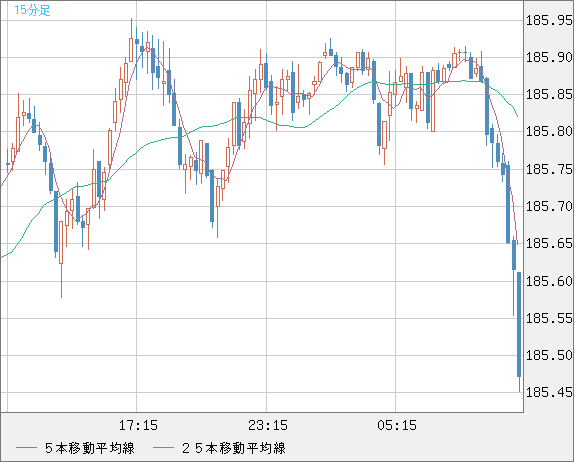Viewport: 574px width, 462px height.
Task: Click the 05:15 time axis label
Action: 397,425
